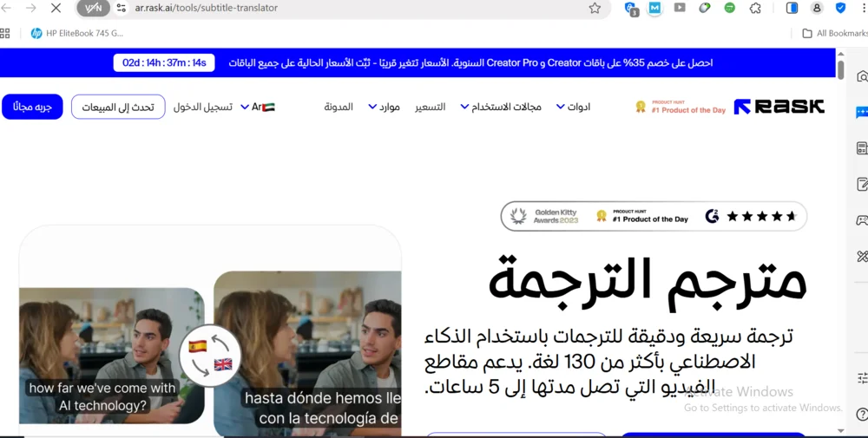Open the site information icon in the address bar

(122, 9)
